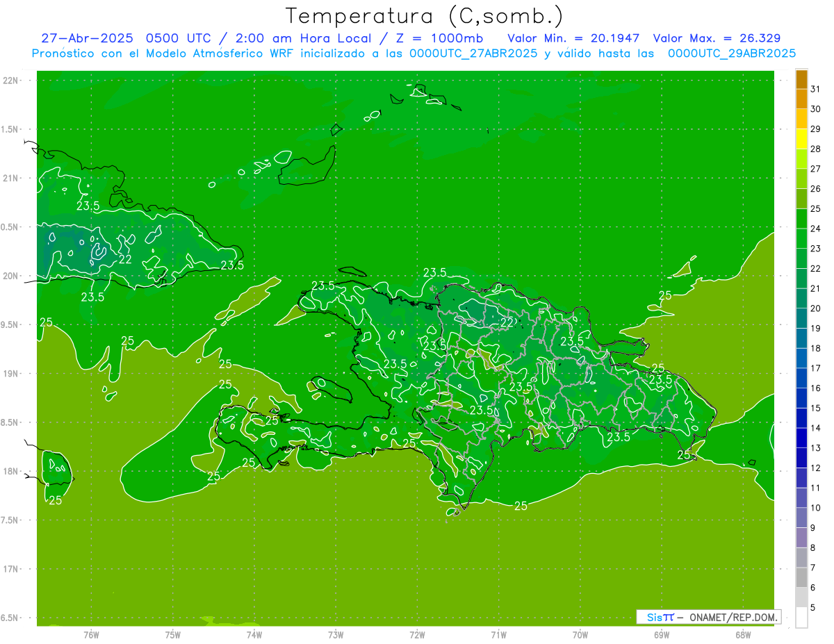Screen dimensions: 834x644
Task: Click the '20N' latitude axis label
Action: pos(10,276)
